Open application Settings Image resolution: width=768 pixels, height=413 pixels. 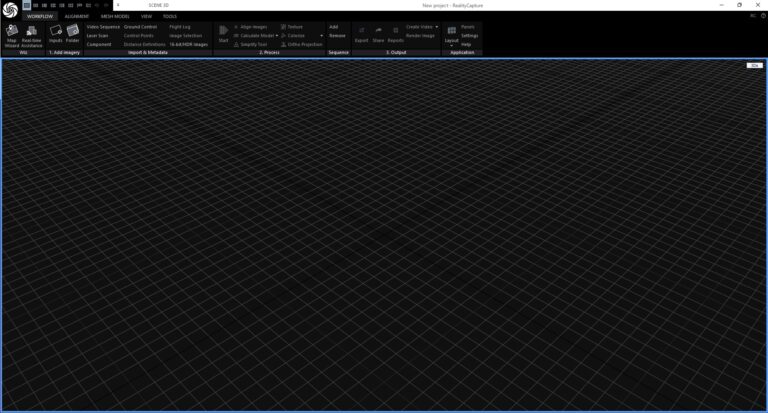pyautogui.click(x=469, y=36)
